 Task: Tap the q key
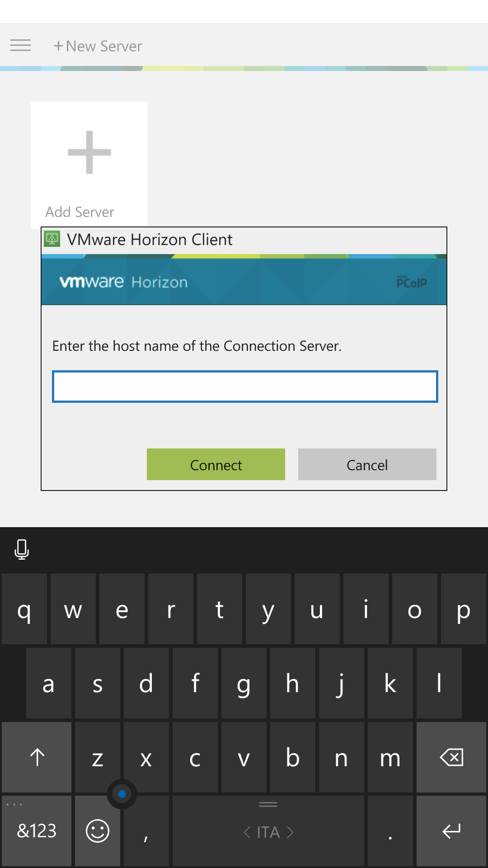point(24,609)
